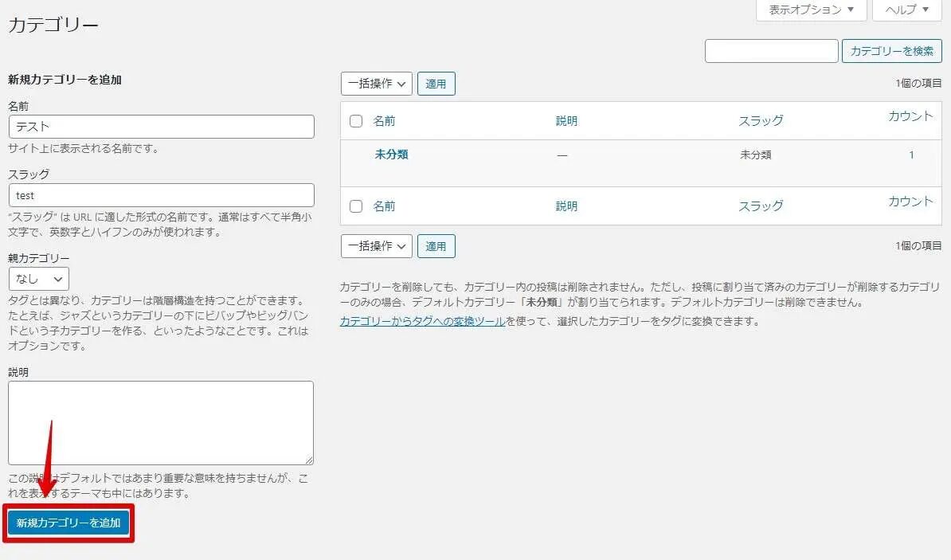Screen dimensions: 951x560
Task: Check the select-all checkbox in table footer
Action: pos(356,206)
